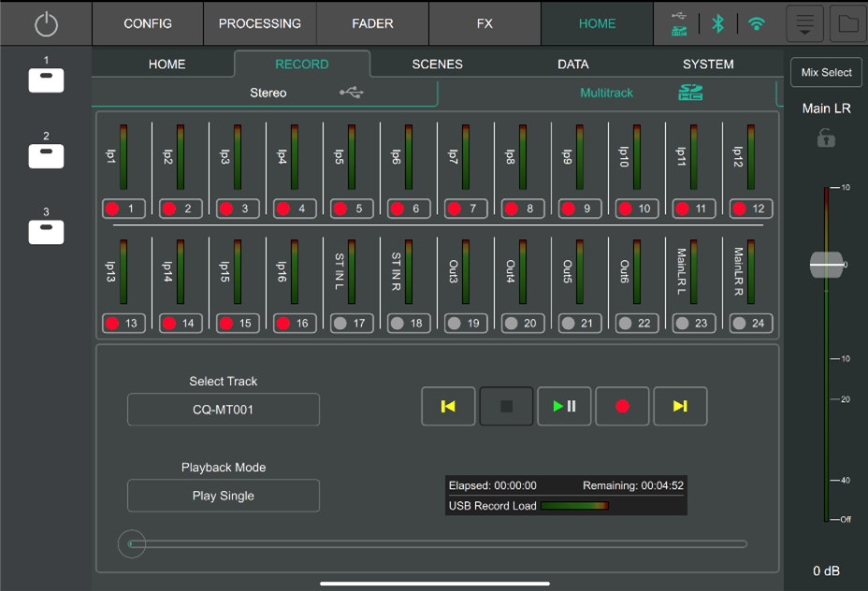Stop playback
This screenshot has height=591, width=868.
point(507,406)
